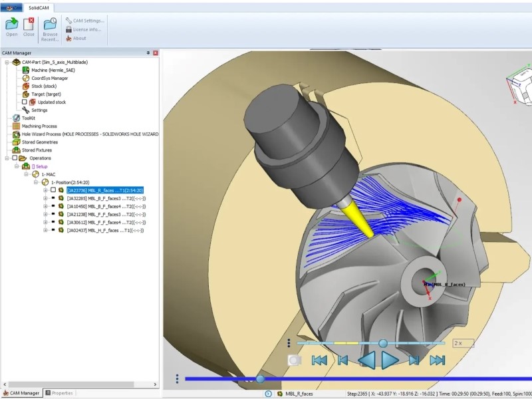Skip to the simulation end

tap(437, 360)
